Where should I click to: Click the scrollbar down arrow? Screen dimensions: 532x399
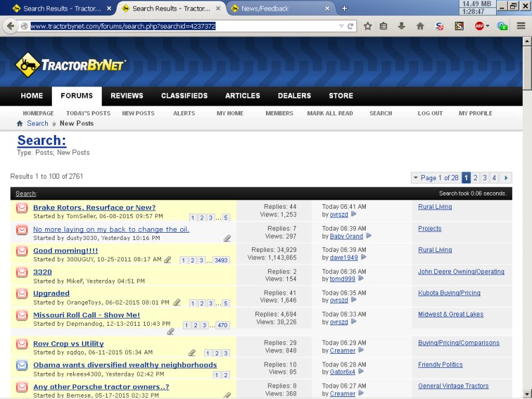527,394
